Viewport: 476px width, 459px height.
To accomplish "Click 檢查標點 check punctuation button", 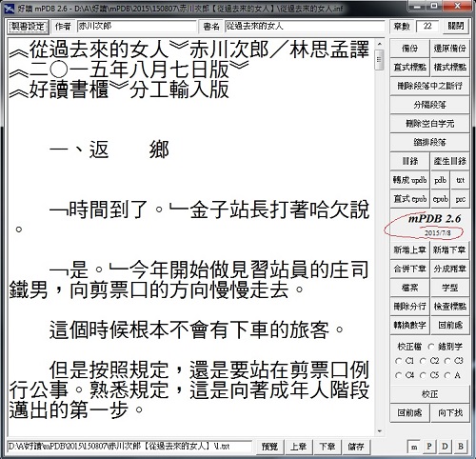I will click(449, 307).
